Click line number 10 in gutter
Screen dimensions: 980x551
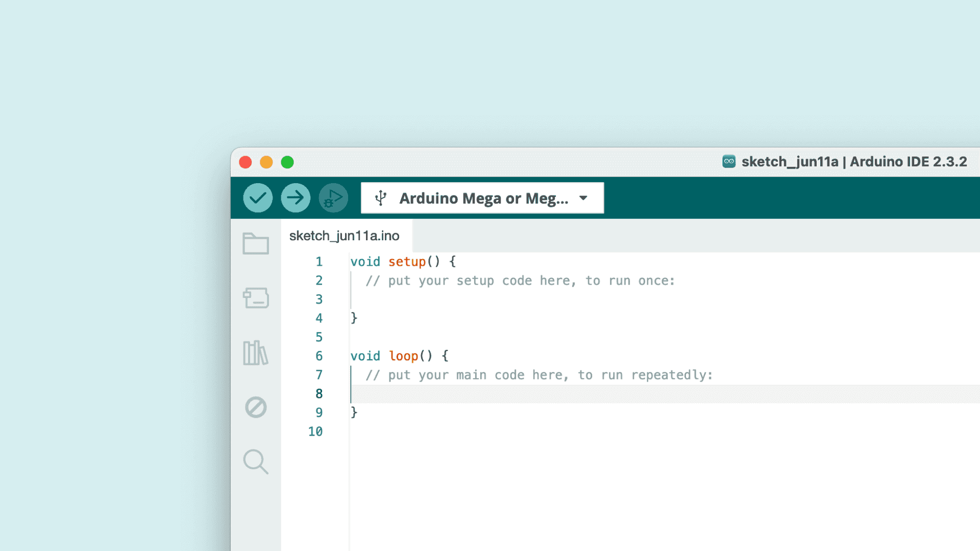pos(315,432)
